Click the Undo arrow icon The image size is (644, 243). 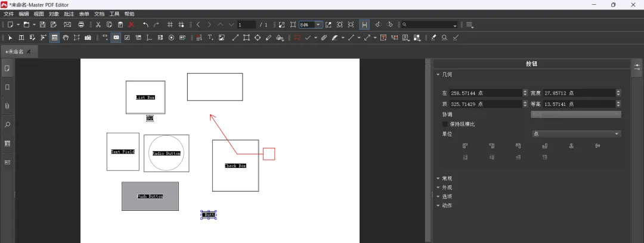click(145, 24)
